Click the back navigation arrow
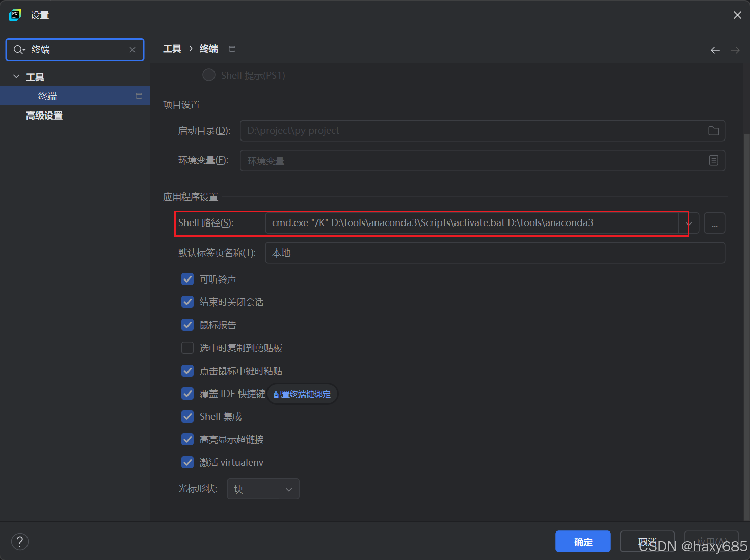This screenshot has height=560, width=750. 715,50
